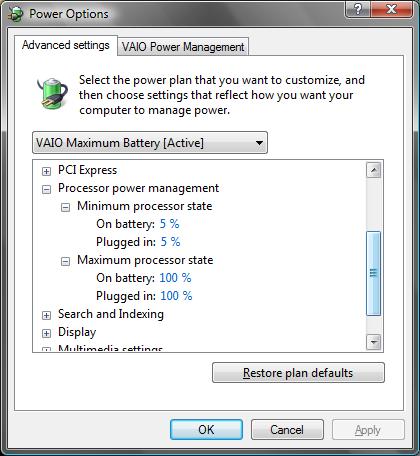The height and width of the screenshot is (456, 420).
Task: Click the scroll up arrow in settings list
Action: pos(373,170)
